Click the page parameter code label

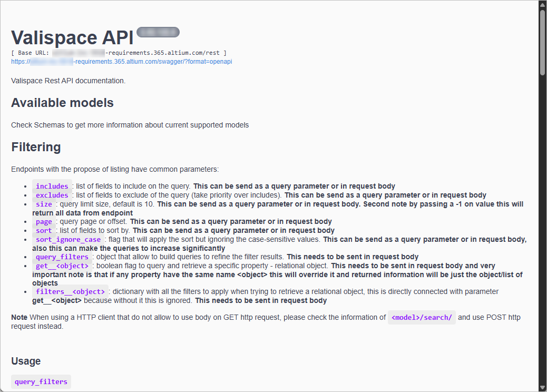(x=44, y=222)
